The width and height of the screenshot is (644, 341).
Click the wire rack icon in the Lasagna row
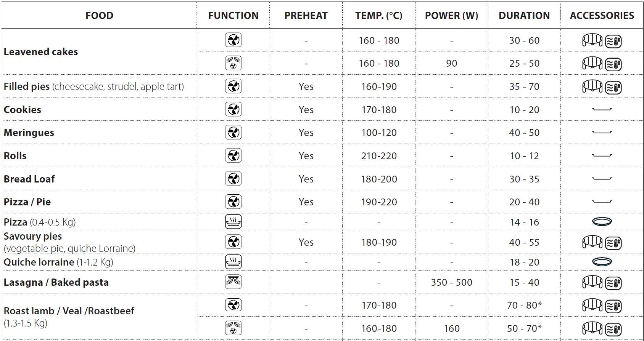592,282
